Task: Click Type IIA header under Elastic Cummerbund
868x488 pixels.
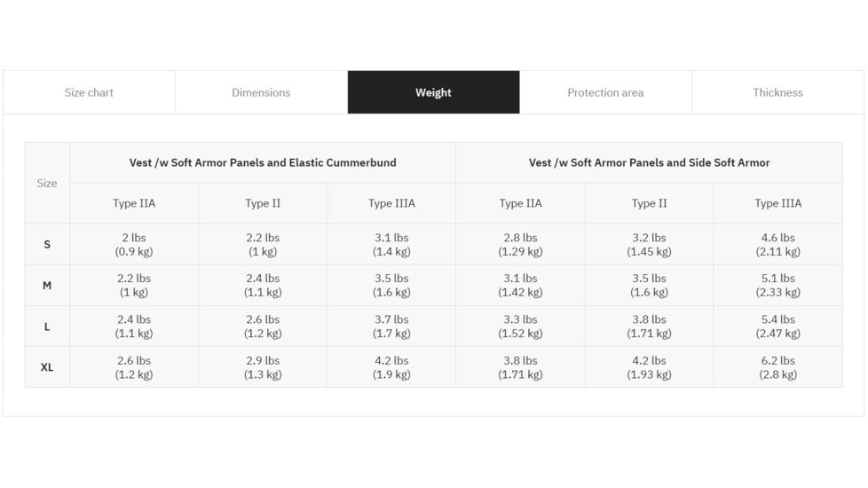Action: coord(134,203)
